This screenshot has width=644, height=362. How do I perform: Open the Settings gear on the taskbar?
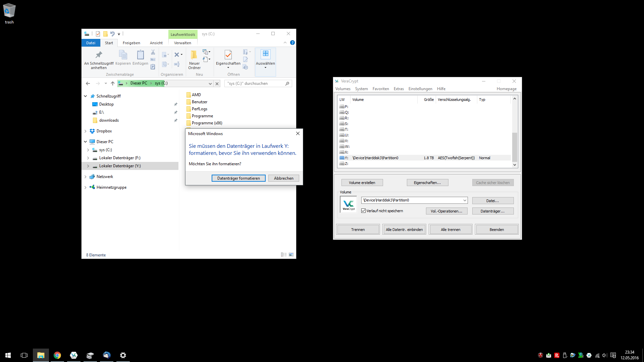[123, 355]
